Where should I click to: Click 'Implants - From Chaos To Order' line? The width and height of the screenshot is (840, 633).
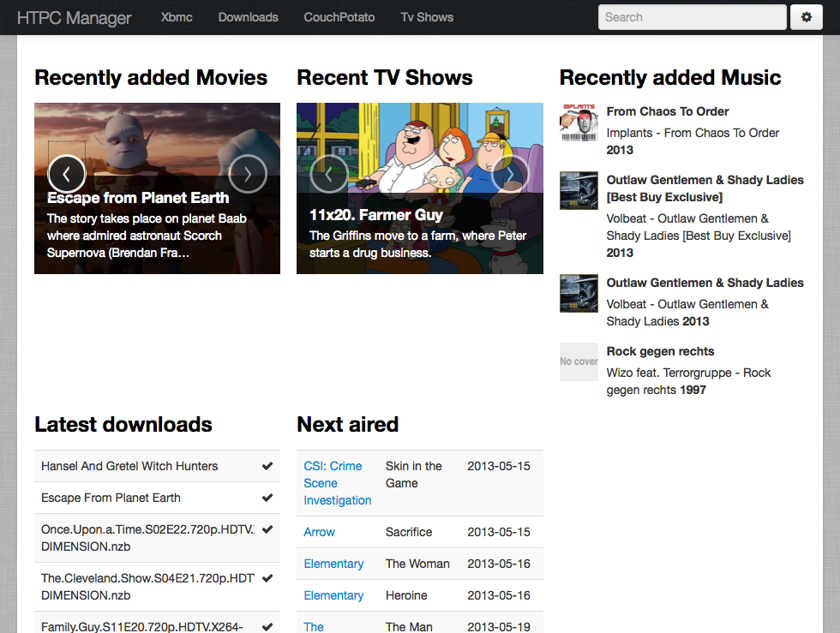click(x=693, y=133)
